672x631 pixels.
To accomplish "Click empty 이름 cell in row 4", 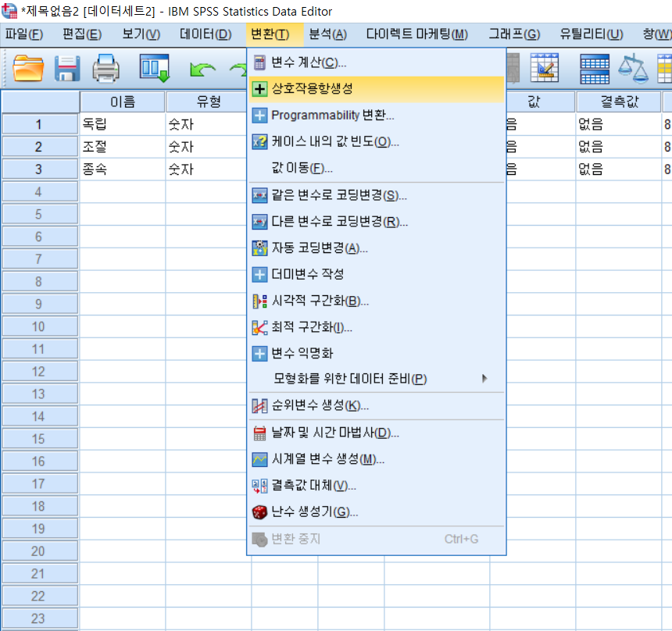I will 122,192.
